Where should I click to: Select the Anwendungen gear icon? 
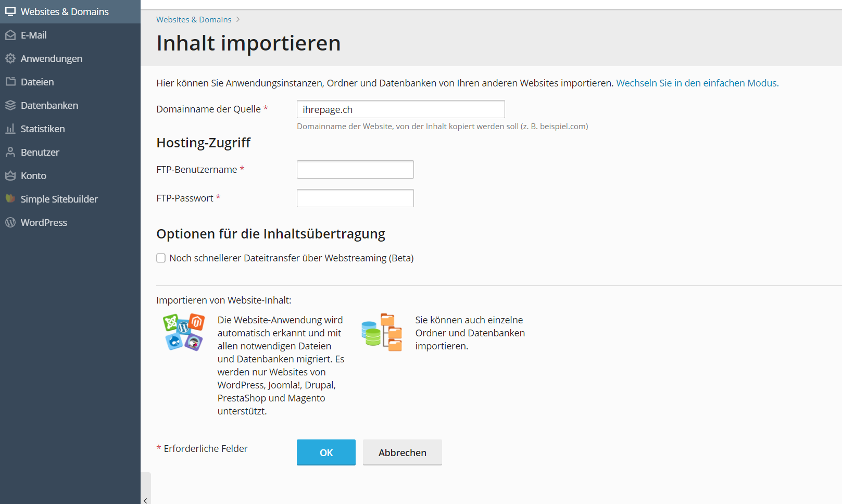click(x=11, y=58)
